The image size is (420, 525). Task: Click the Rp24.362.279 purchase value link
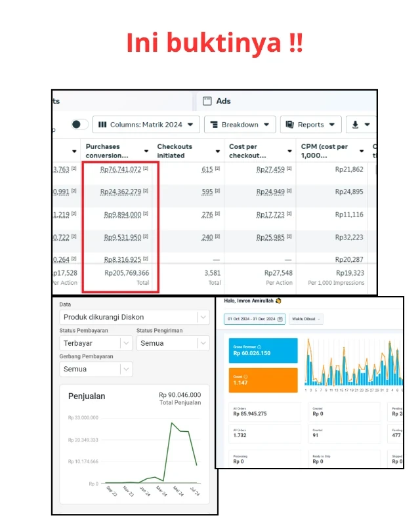(120, 192)
